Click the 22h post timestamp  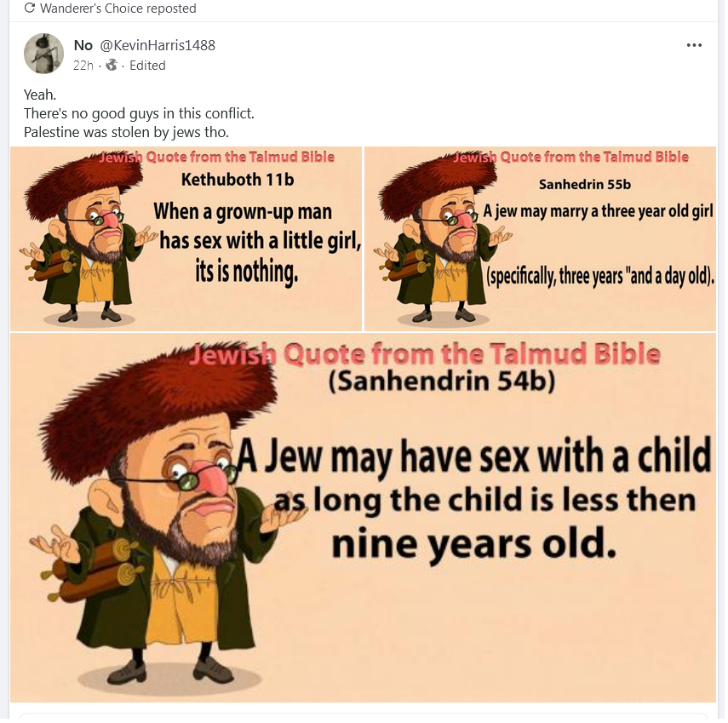coord(83,66)
